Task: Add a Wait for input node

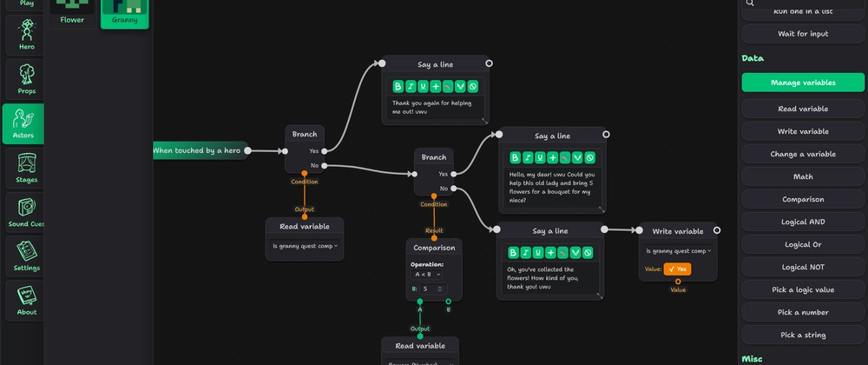Action: (803, 34)
